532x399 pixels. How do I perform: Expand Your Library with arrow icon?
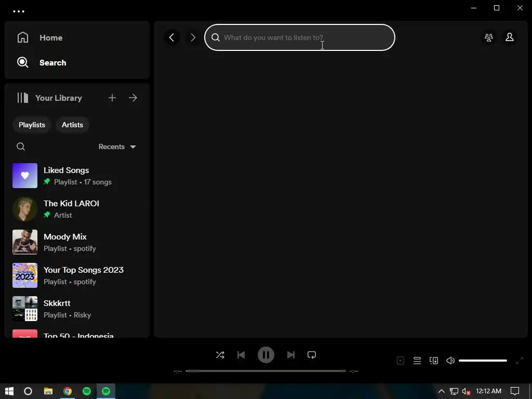133,98
